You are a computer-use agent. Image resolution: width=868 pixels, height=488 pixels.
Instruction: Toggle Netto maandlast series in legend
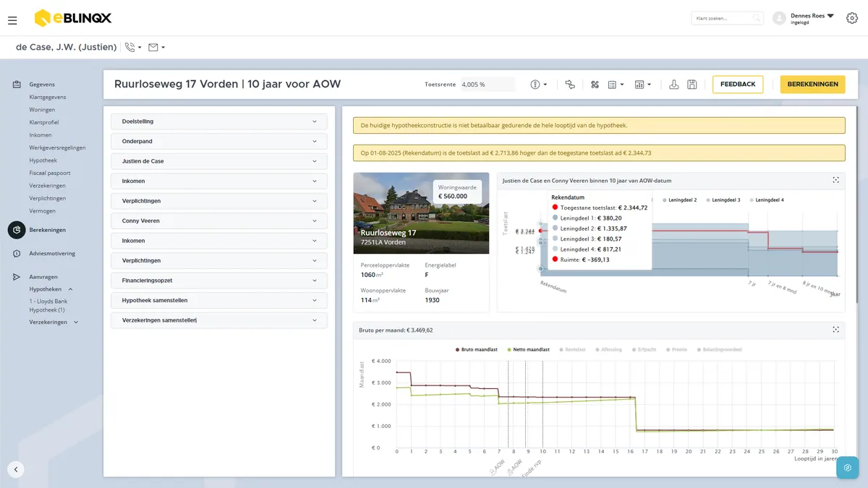529,349
